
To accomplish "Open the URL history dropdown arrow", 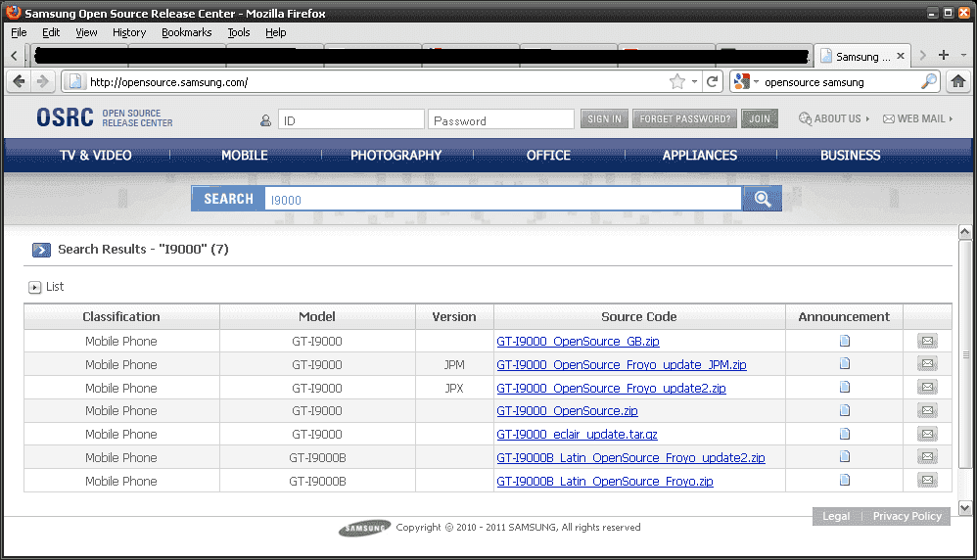I will pyautogui.click(x=694, y=81).
